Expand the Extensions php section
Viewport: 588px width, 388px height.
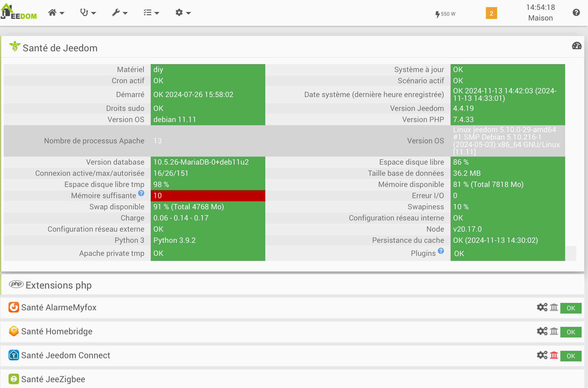(58, 285)
